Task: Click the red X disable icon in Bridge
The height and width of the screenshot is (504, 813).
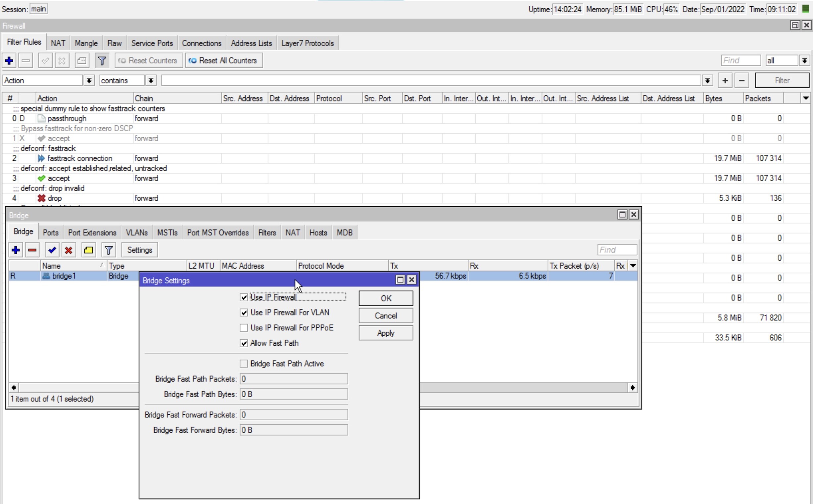Action: (69, 250)
